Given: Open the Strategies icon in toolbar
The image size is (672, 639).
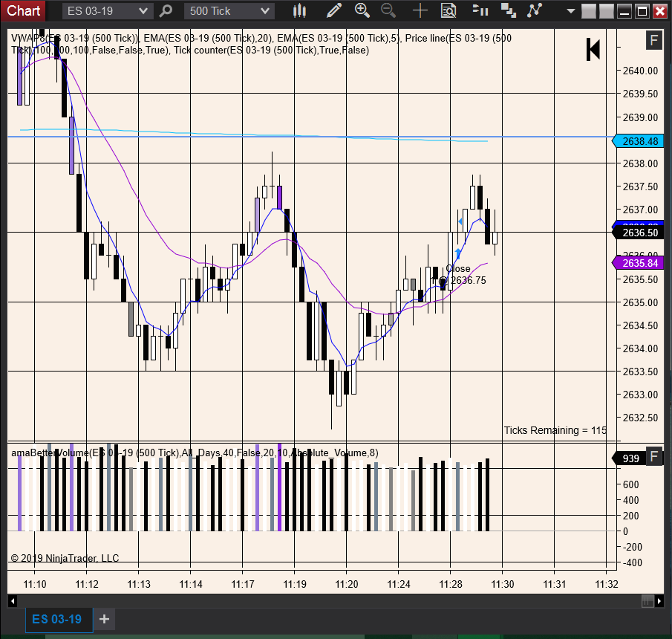Looking at the screenshot, I should tap(535, 10).
